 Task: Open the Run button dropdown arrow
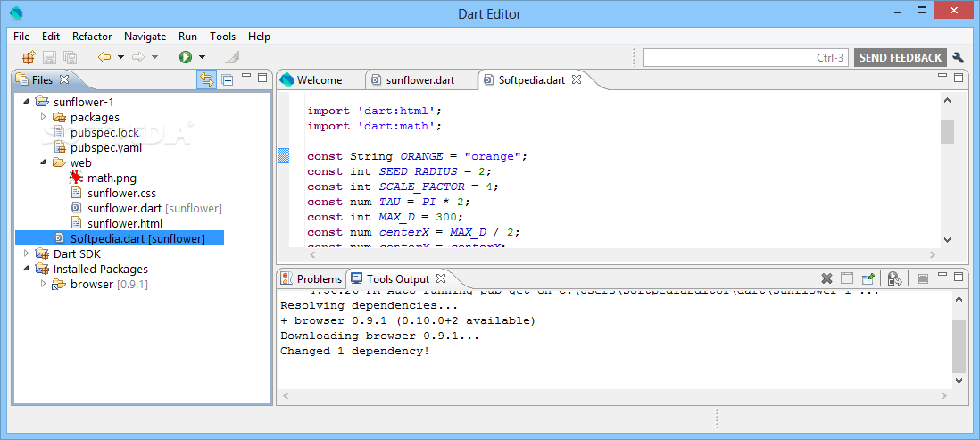click(x=202, y=57)
